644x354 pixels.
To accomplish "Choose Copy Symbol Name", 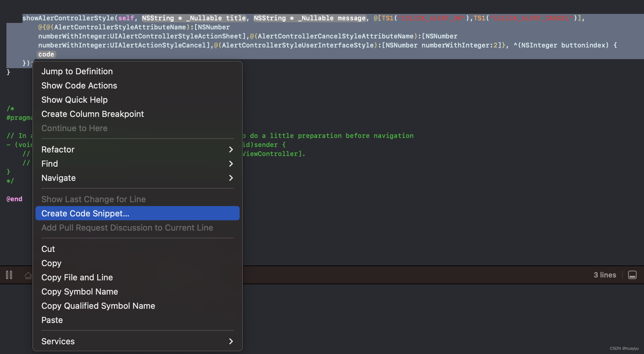I will pos(79,292).
